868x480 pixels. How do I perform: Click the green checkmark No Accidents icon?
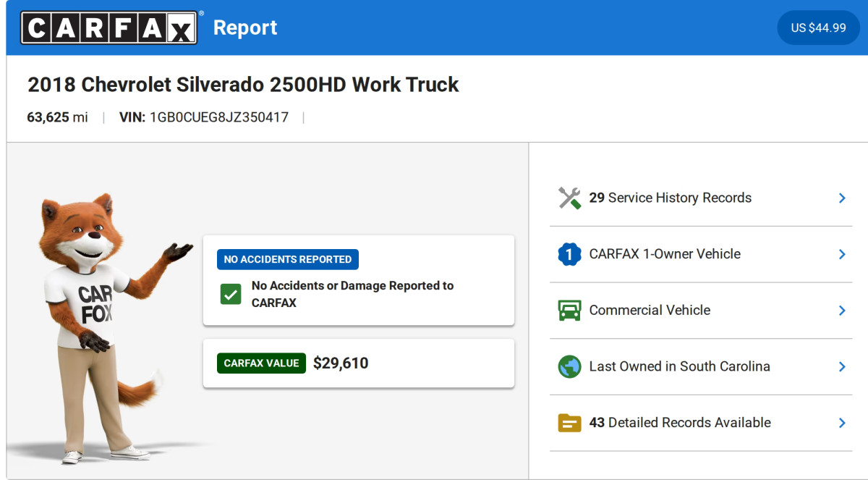click(231, 294)
